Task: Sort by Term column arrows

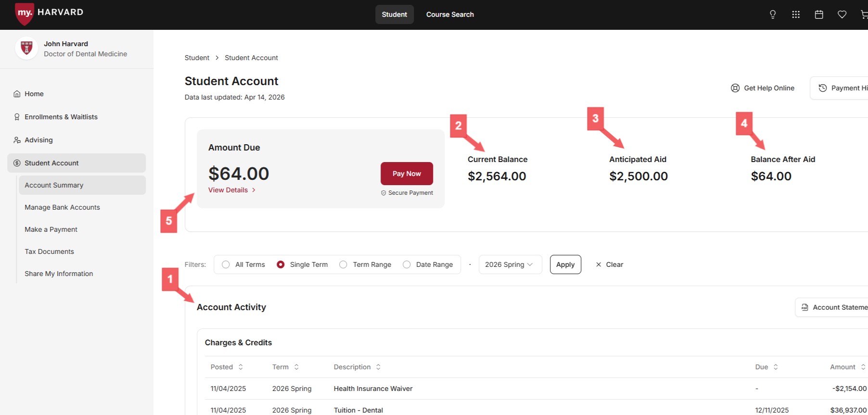Action: click(296, 367)
